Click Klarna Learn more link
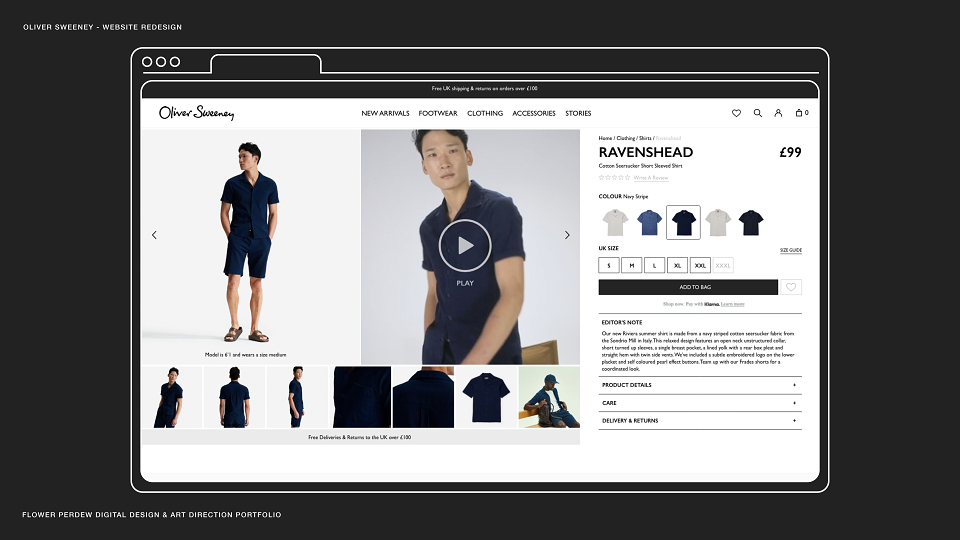 732,304
